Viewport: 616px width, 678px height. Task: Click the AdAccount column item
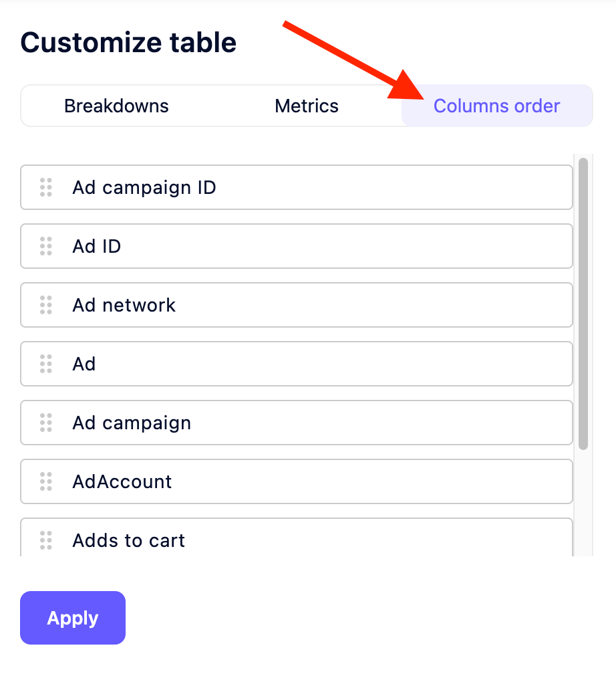[x=297, y=481]
